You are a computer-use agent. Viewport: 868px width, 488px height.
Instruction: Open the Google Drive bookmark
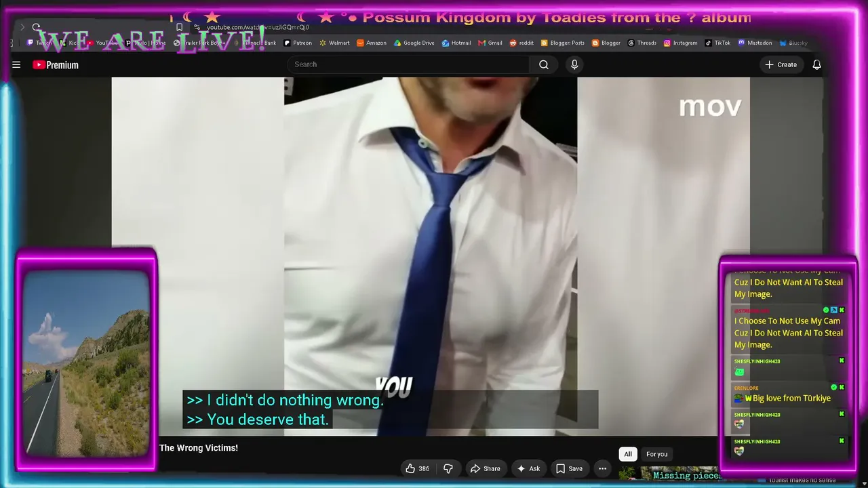[x=414, y=43]
